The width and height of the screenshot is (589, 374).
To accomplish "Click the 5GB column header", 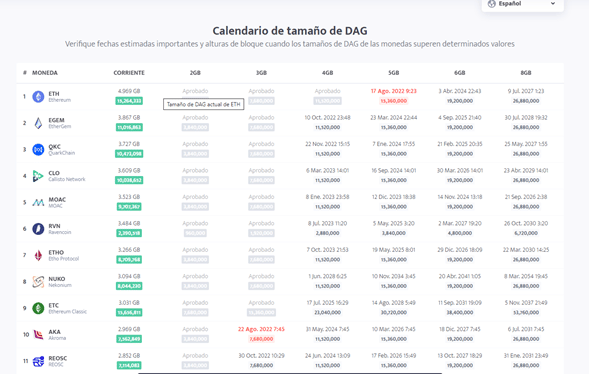I will (394, 73).
